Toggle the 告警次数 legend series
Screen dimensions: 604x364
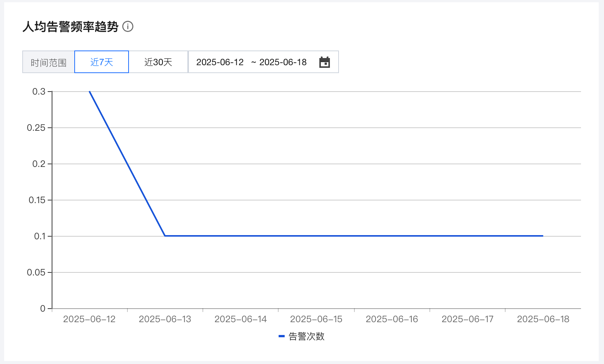[306, 336]
